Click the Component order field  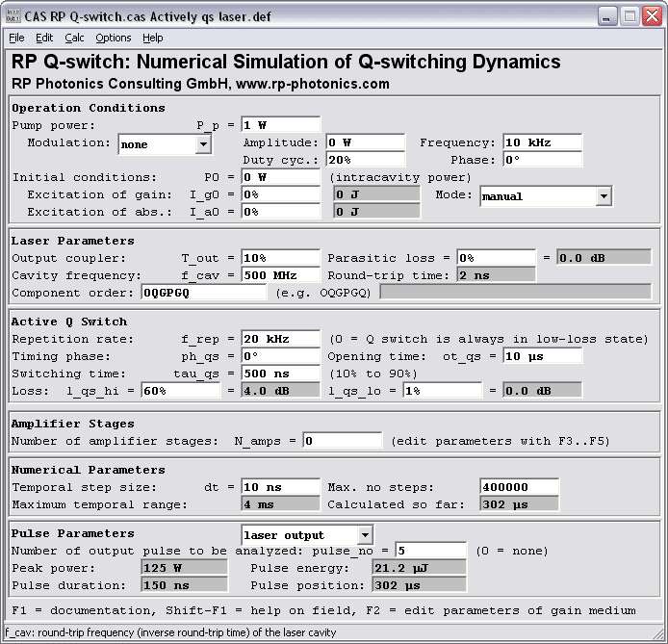(x=204, y=293)
